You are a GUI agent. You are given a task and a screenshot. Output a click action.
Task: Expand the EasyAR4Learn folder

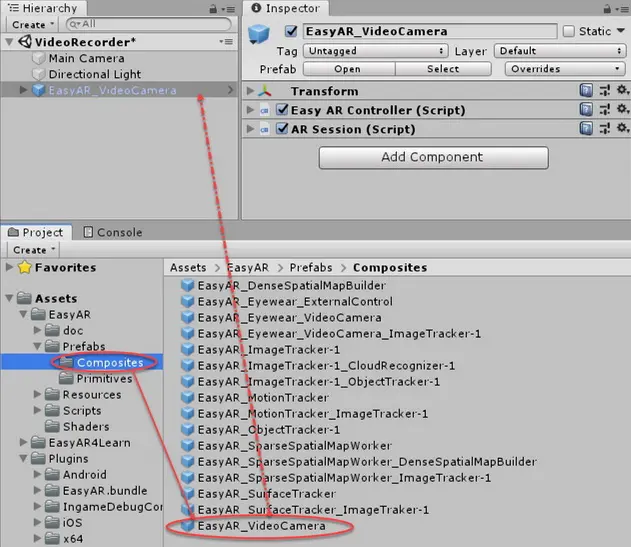pos(23,442)
